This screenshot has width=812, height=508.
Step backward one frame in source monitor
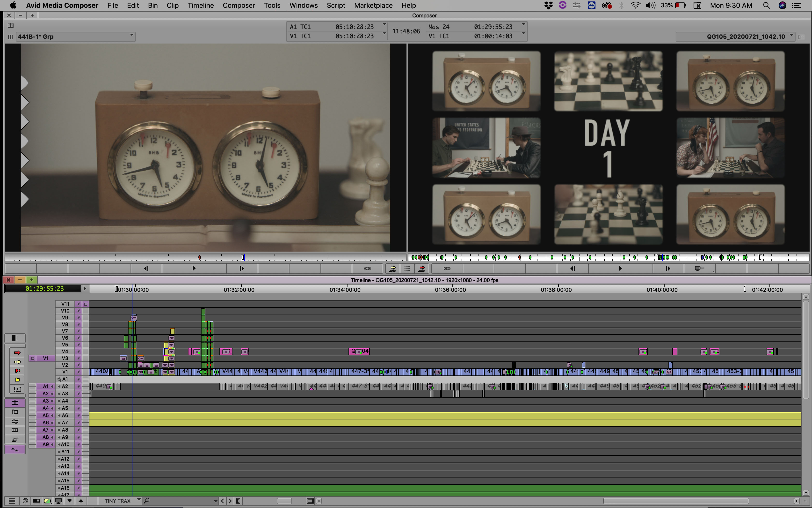click(x=146, y=269)
